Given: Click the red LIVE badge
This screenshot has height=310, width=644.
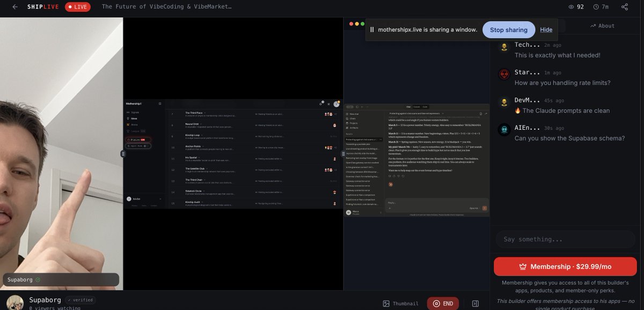Looking at the screenshot, I should pos(78,7).
